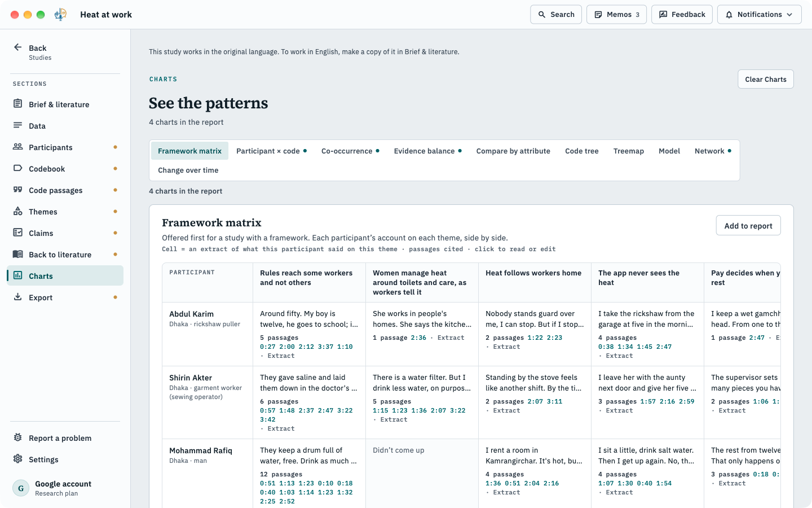812x508 pixels.
Task: Go to the Codebook section
Action: (65, 168)
